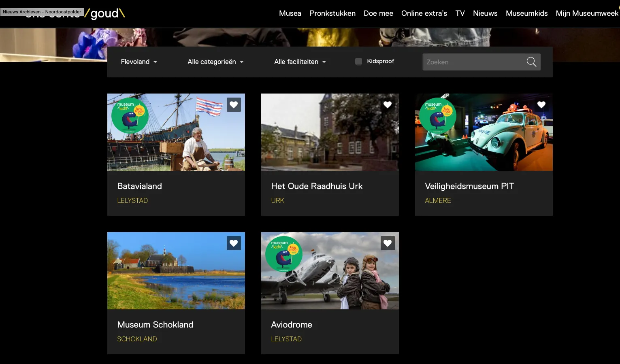Open the Musea menu item
620x364 pixels.
(290, 13)
